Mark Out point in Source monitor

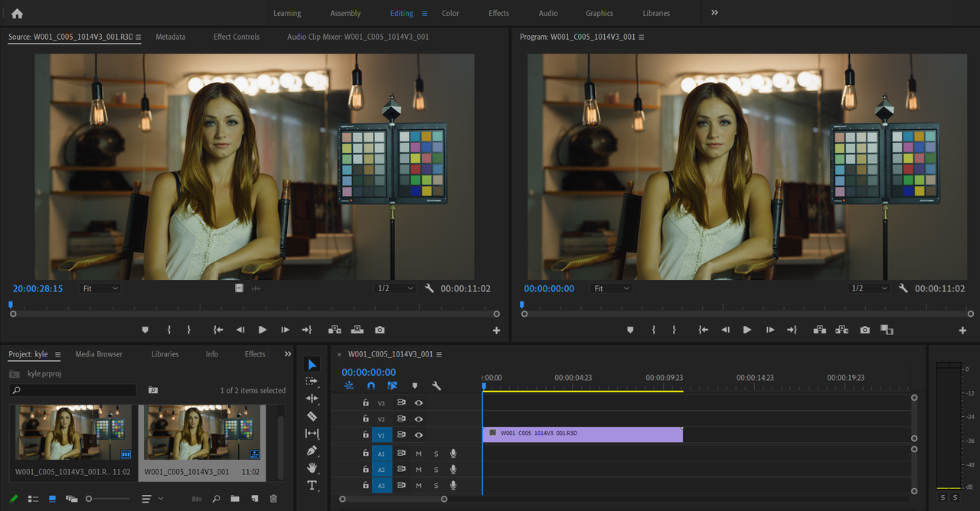click(189, 330)
